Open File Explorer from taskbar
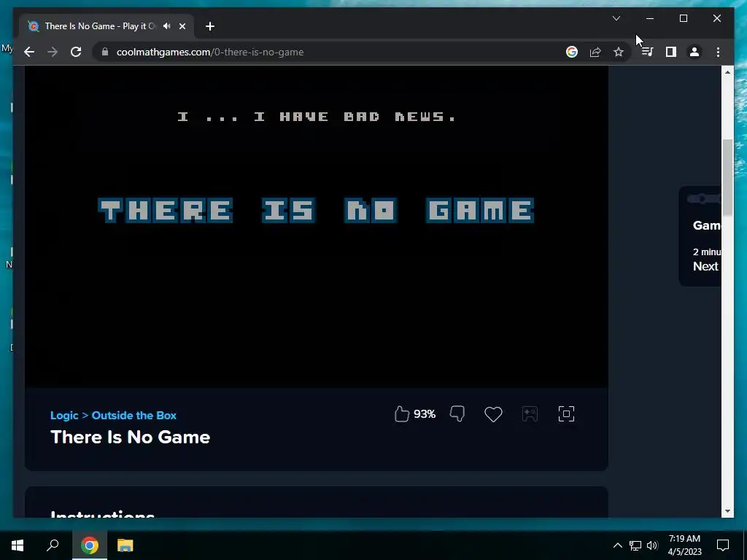Image resolution: width=747 pixels, height=560 pixels. (x=125, y=545)
